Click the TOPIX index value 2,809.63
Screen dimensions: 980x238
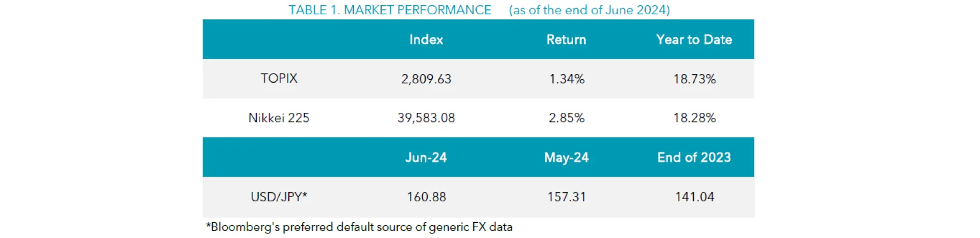(426, 79)
